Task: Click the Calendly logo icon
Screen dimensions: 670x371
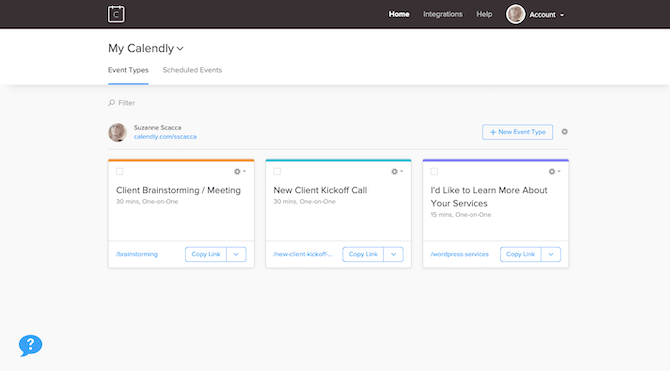Action: [116, 14]
